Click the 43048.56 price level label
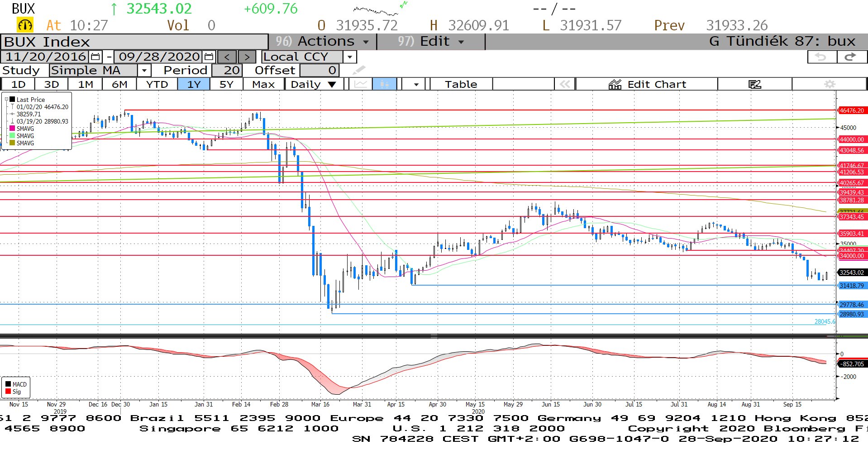 click(x=852, y=150)
